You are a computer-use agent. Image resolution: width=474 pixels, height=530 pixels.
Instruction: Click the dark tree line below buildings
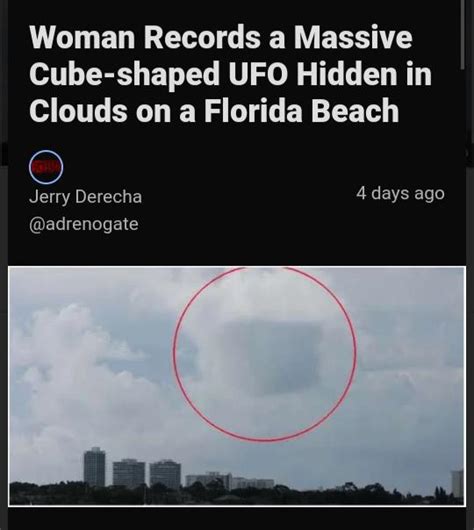[237, 494]
